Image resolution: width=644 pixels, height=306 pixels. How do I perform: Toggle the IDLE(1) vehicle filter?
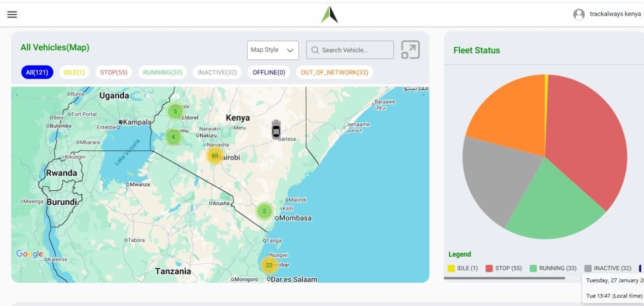coord(74,72)
